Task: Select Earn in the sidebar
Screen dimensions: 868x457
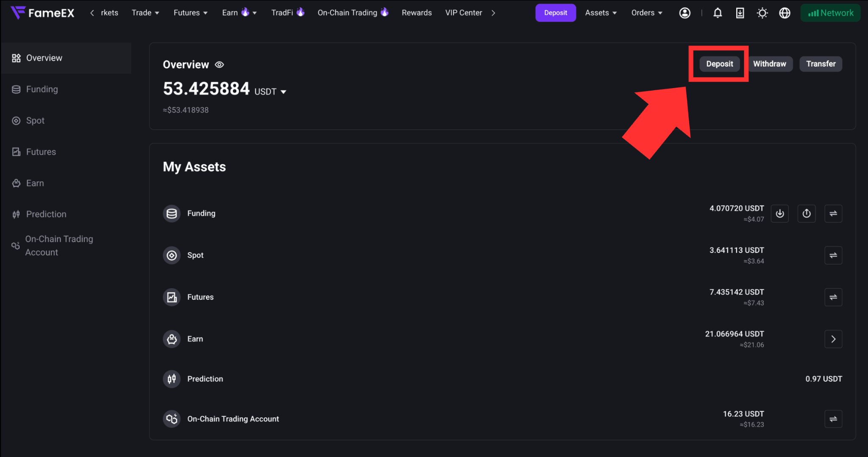Action: click(x=66, y=183)
